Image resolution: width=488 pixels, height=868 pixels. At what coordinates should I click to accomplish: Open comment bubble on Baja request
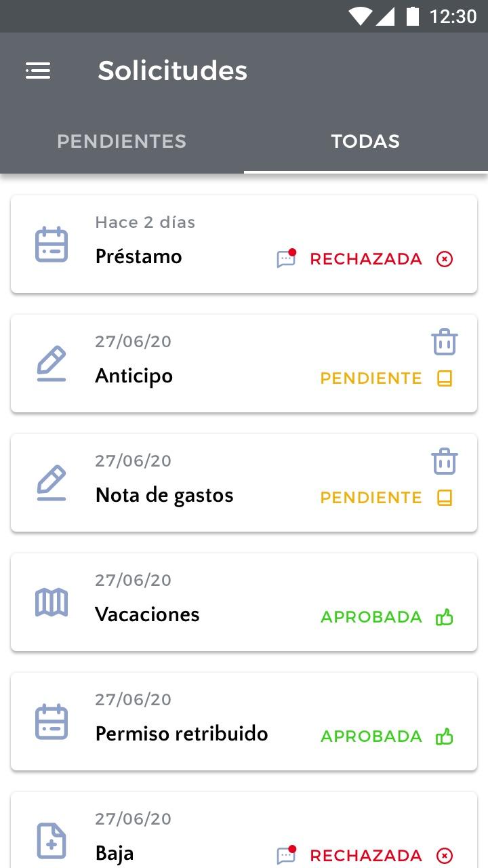(287, 855)
